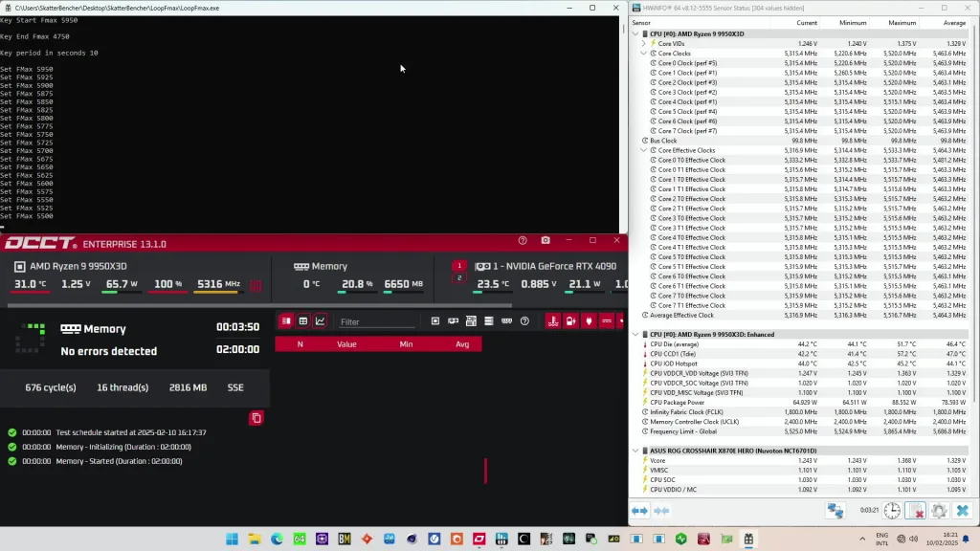
Task: Filter OCCT sensors by GPU icon
Action: click(453, 321)
